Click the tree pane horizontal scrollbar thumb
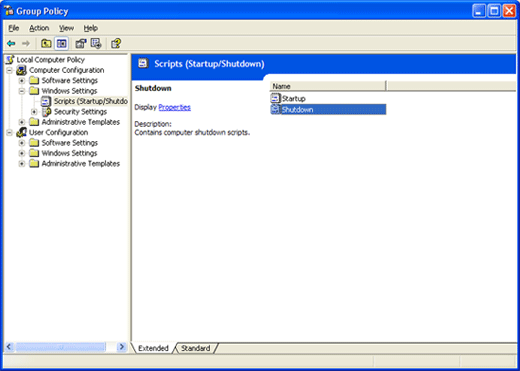Image resolution: width=520 pixels, height=371 pixels. click(61, 347)
